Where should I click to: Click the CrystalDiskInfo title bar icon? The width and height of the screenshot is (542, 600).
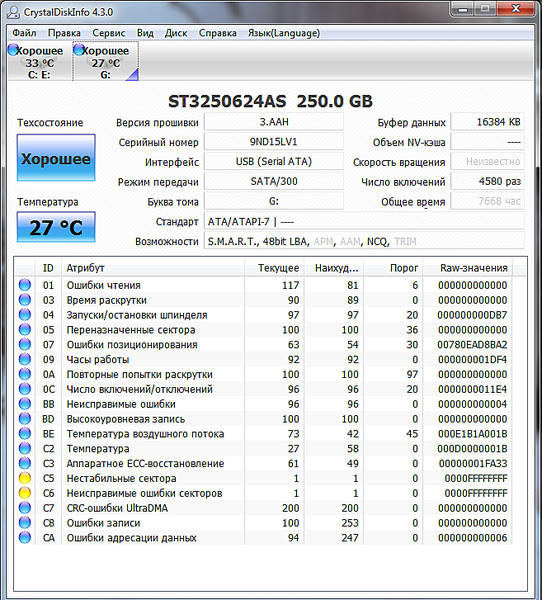(13, 12)
